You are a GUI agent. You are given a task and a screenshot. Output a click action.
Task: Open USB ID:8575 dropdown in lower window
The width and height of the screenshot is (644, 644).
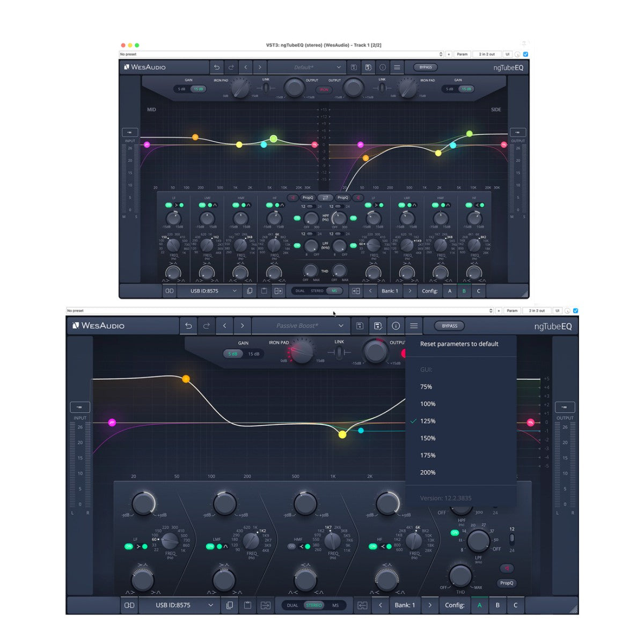(x=179, y=605)
